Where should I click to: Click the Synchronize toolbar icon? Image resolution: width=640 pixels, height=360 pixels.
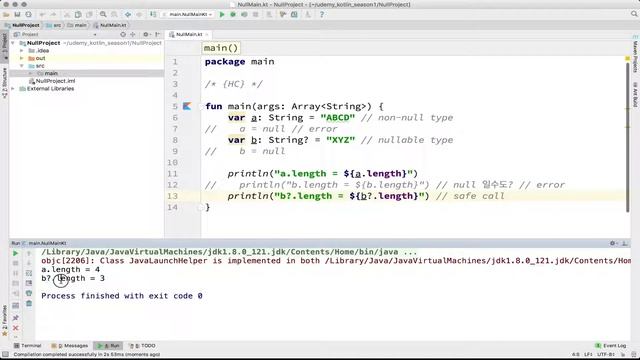click(x=29, y=14)
